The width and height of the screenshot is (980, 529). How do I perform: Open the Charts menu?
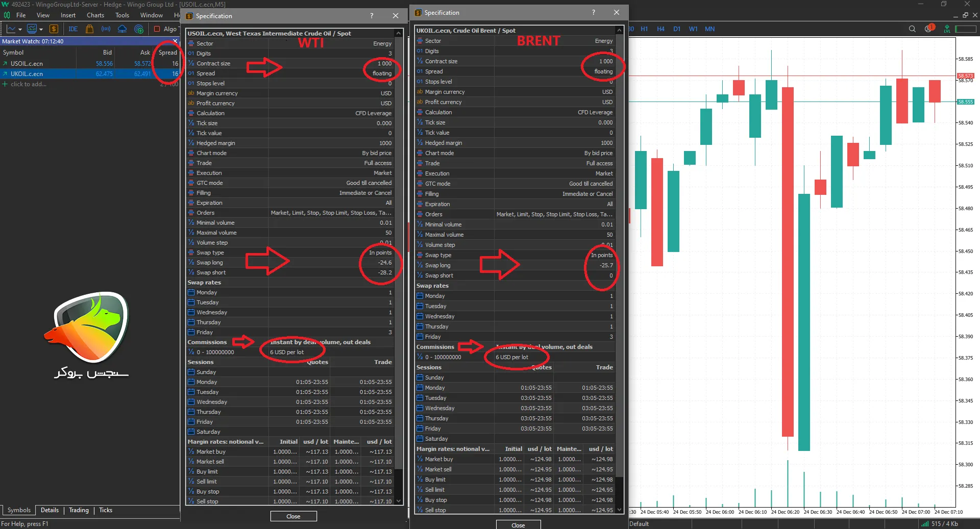point(95,15)
